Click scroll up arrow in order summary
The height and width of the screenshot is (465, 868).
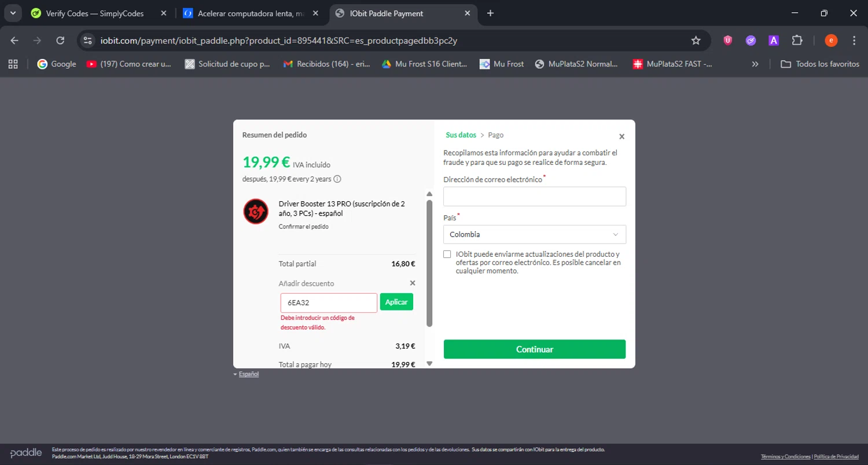point(429,194)
